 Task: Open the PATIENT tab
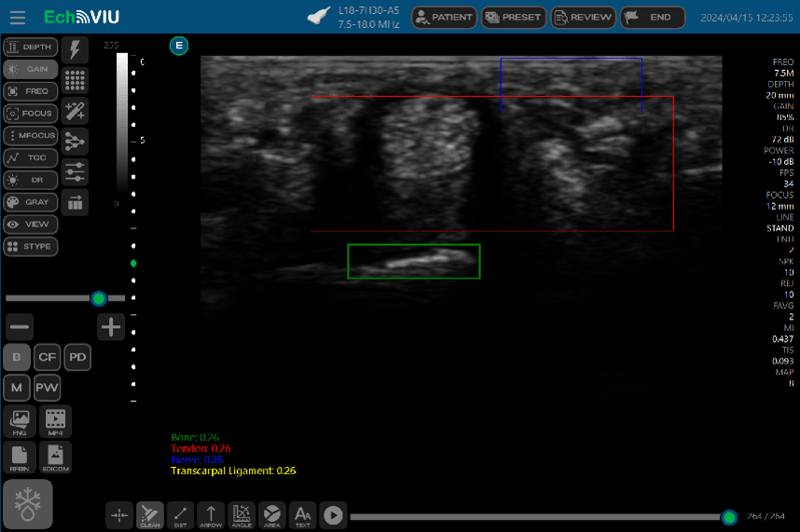(444, 17)
